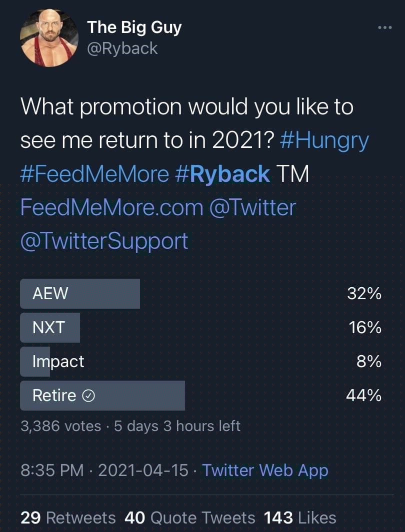The image size is (405, 532).
Task: Open the #Ryback hashtag
Action: pyautogui.click(x=222, y=174)
